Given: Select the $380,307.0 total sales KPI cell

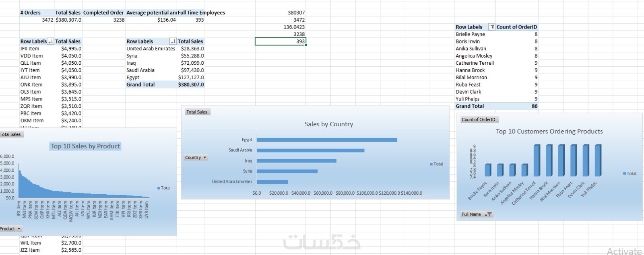Looking at the screenshot, I should click(x=68, y=20).
